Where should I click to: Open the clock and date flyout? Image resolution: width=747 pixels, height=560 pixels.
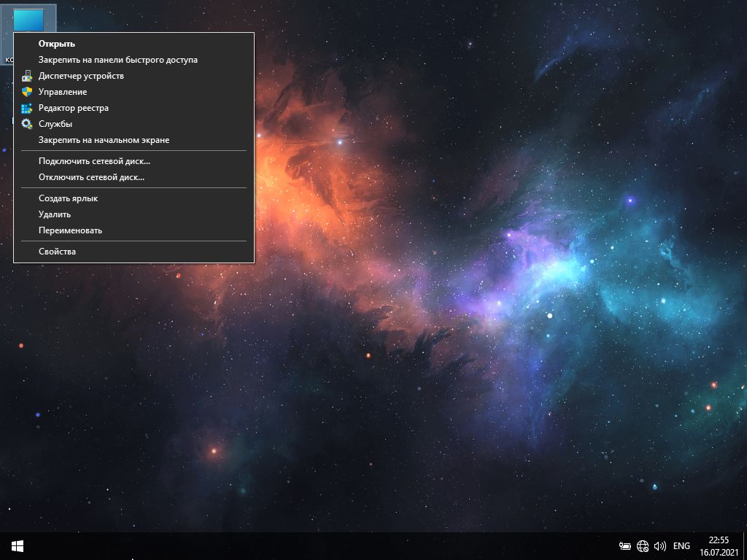(719, 545)
